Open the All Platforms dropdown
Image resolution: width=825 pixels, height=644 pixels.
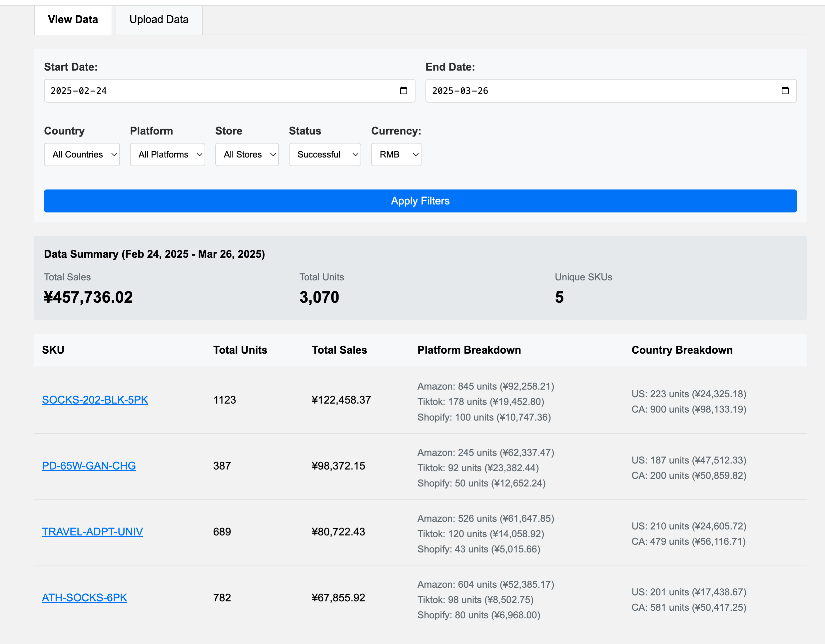click(x=167, y=155)
